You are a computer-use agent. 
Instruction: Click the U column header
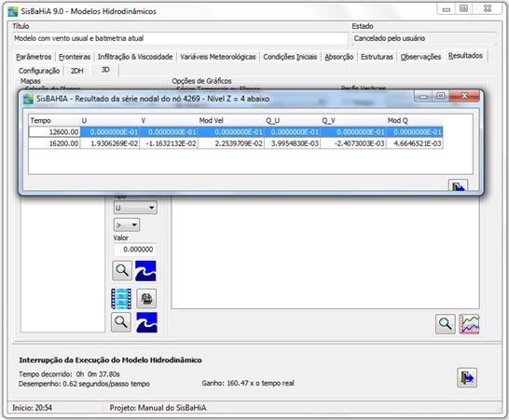tap(110, 121)
